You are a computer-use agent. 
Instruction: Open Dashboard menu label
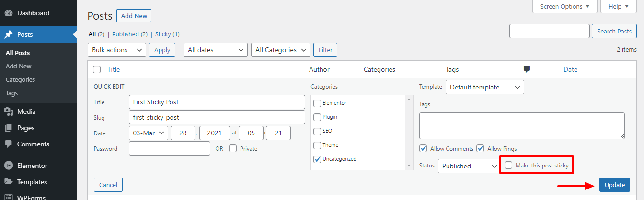33,13
